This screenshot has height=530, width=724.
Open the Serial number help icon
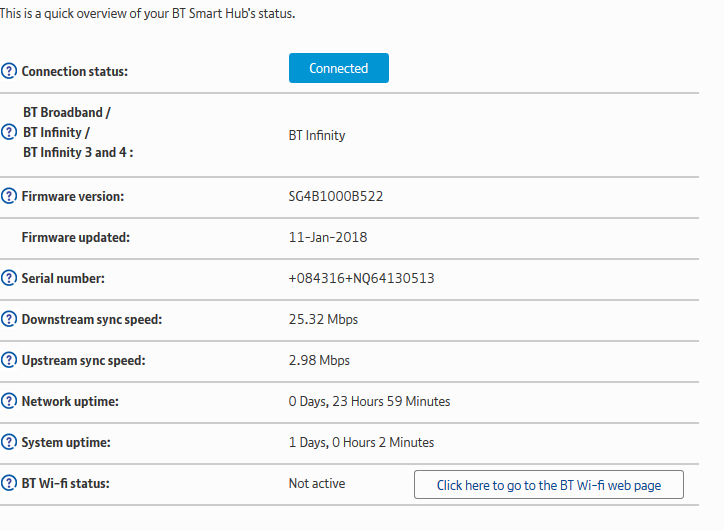(x=10, y=278)
